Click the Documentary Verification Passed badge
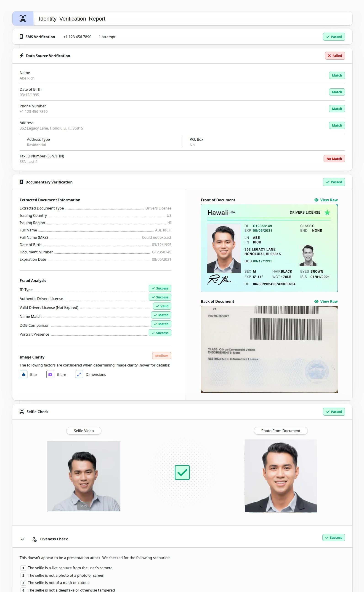This screenshot has width=364, height=592. 334,182
